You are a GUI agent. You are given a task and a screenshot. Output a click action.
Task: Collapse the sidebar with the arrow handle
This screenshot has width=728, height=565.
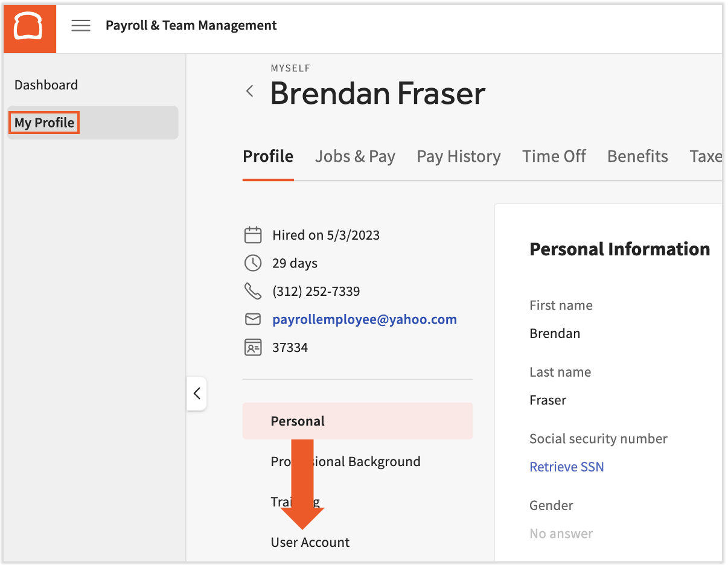[197, 394]
